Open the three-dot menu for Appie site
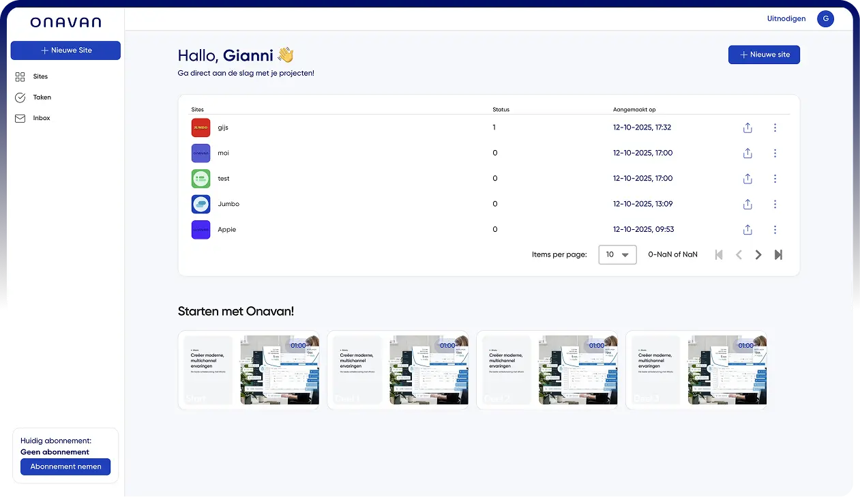This screenshot has height=504, width=860. [775, 230]
